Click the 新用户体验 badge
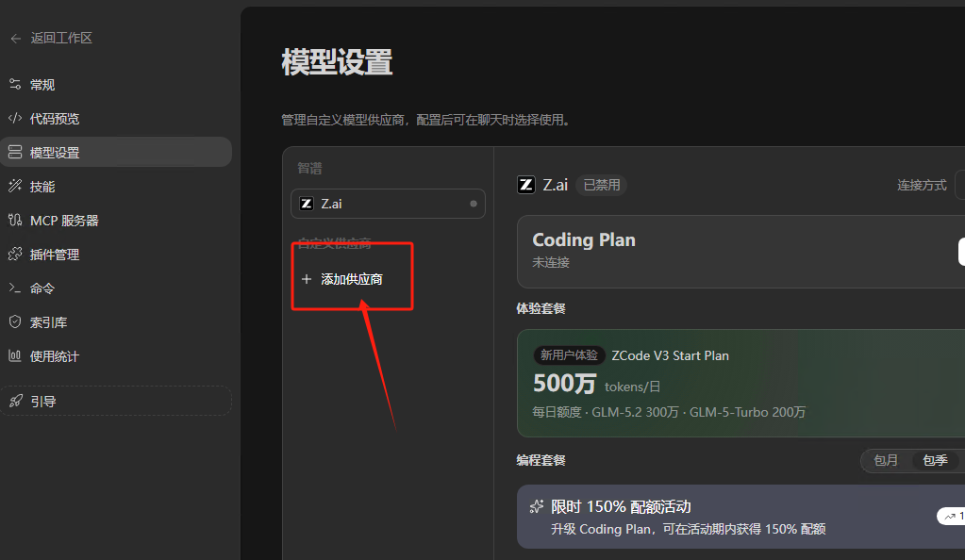 click(x=569, y=355)
